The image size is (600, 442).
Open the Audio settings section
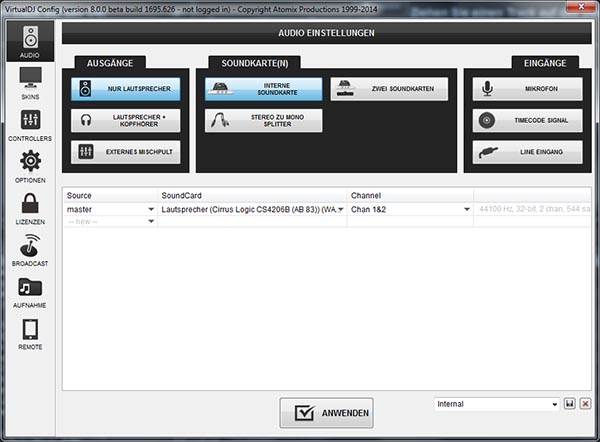coord(30,41)
